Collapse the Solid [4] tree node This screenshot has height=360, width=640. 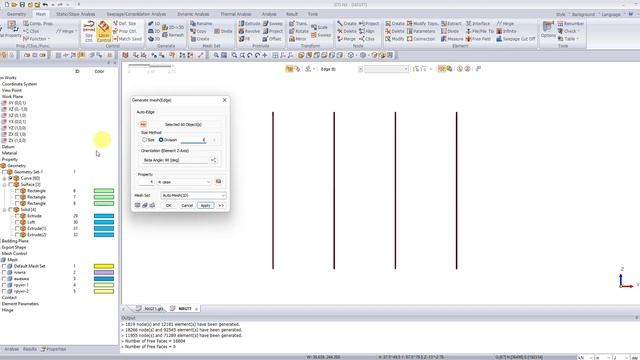click(x=4, y=210)
